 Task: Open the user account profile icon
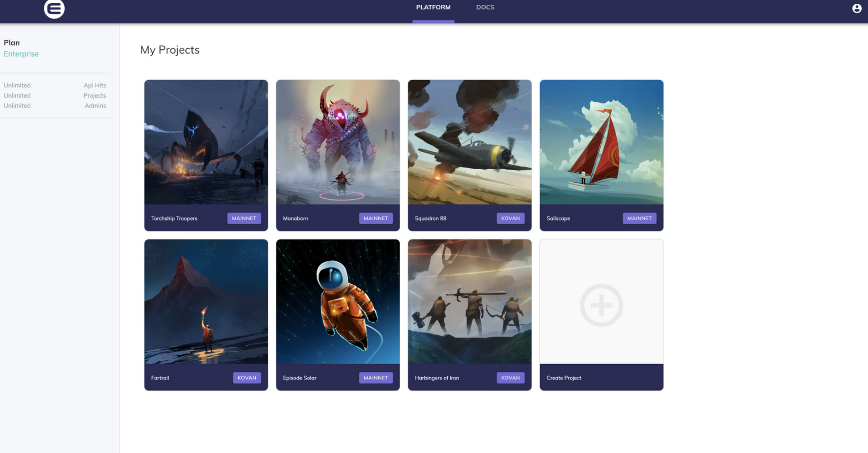(856, 9)
